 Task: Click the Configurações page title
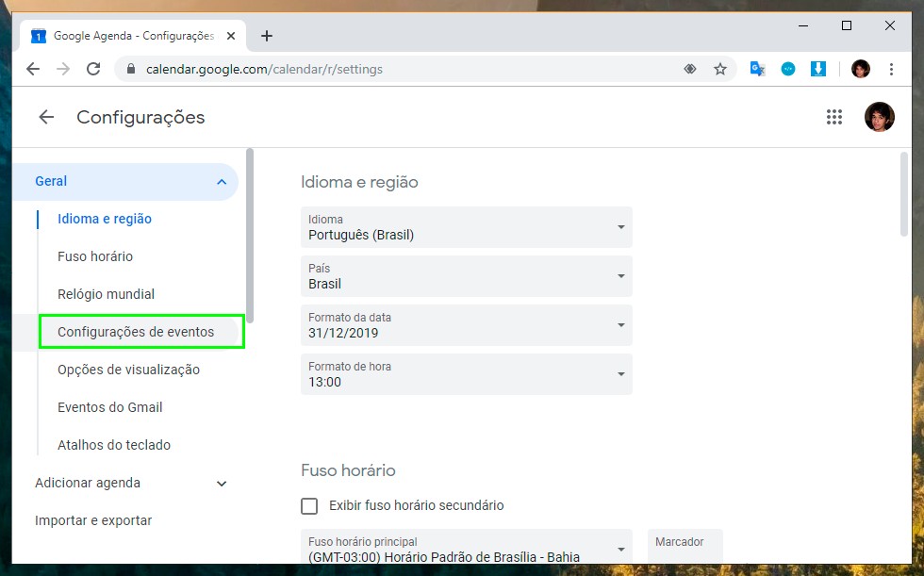click(140, 117)
